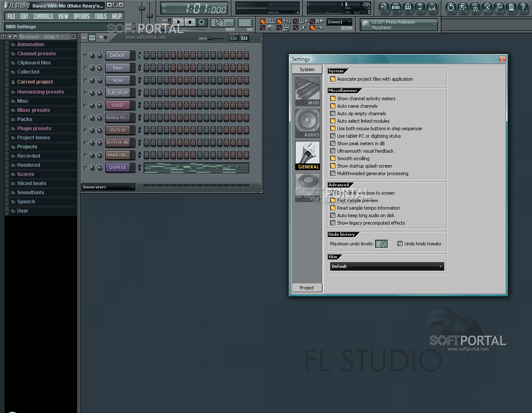Stop playback with the Stop button
Viewport: 532px width, 413px height.
(190, 22)
